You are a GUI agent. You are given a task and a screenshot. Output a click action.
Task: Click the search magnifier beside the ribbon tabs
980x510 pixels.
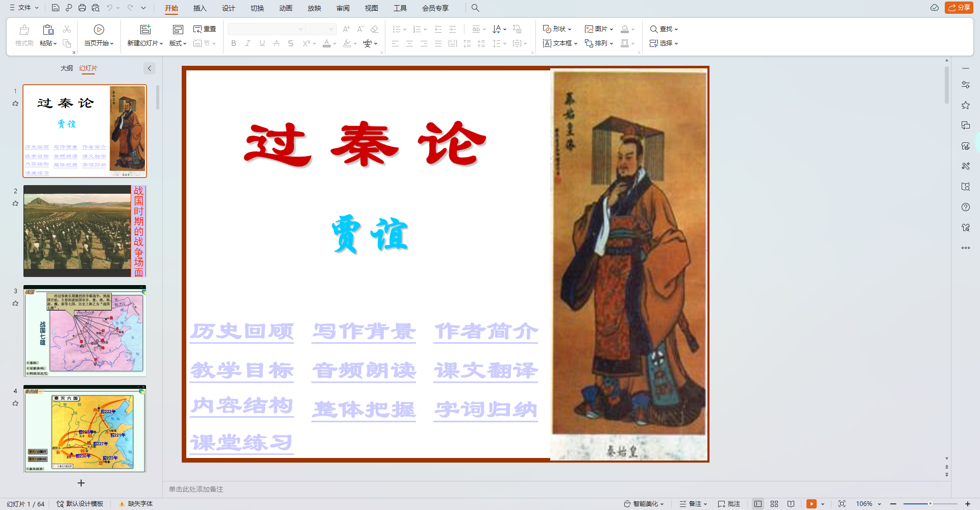pos(475,8)
